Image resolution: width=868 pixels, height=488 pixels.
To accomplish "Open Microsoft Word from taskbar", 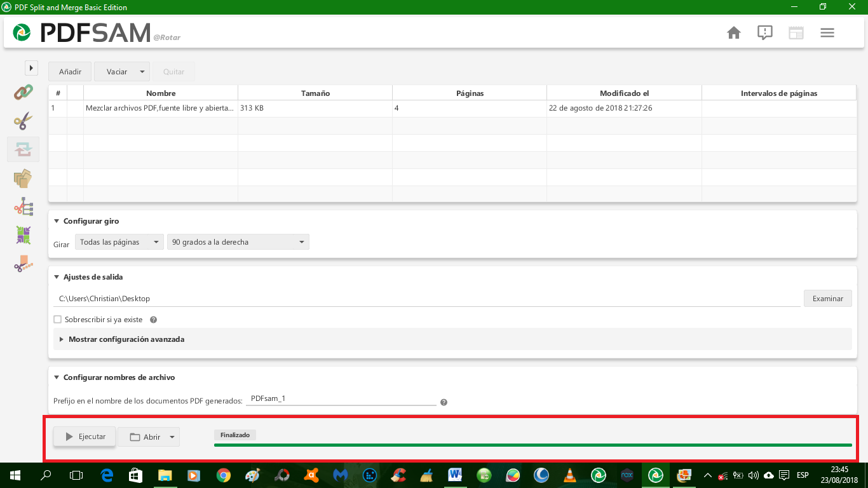I will [455, 475].
